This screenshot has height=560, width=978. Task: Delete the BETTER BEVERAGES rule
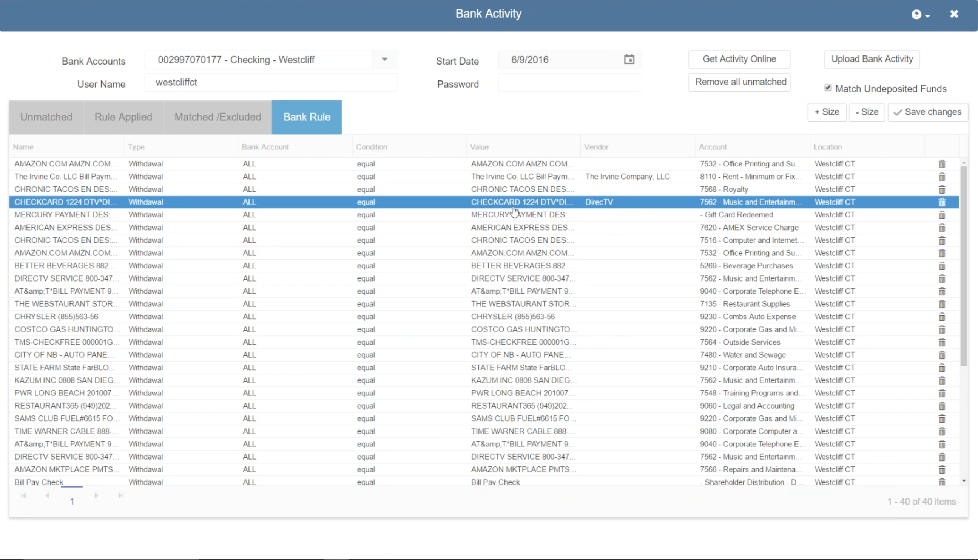pos(941,266)
